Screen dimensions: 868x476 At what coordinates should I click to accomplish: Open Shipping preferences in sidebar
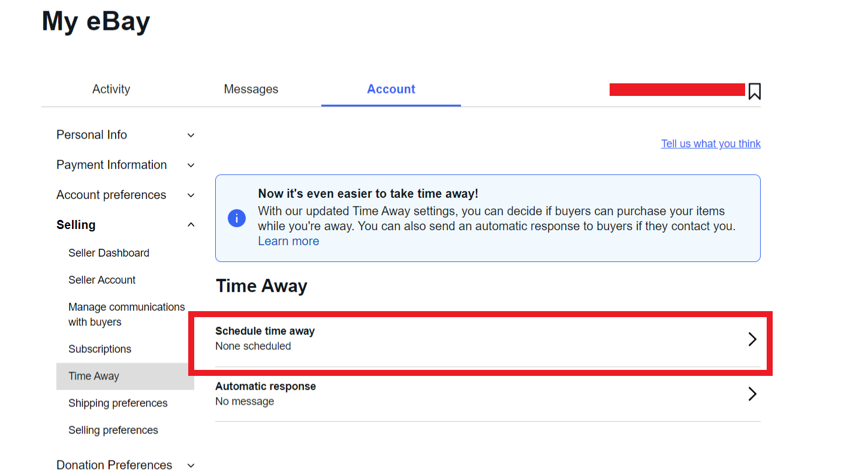(x=117, y=403)
